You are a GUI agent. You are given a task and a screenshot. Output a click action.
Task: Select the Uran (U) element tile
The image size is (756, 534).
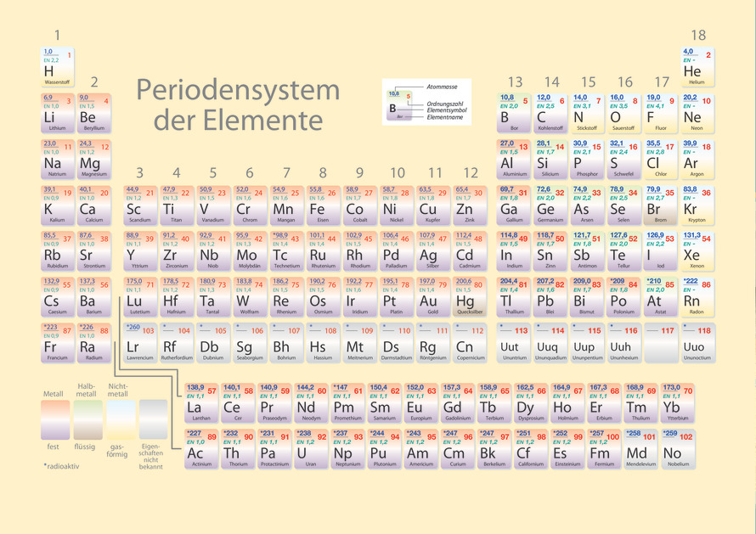tap(311, 449)
